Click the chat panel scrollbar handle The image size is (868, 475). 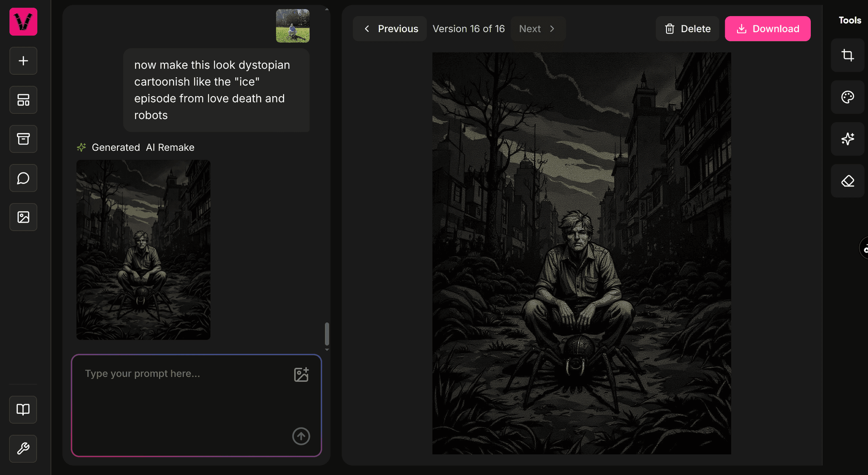click(x=327, y=334)
